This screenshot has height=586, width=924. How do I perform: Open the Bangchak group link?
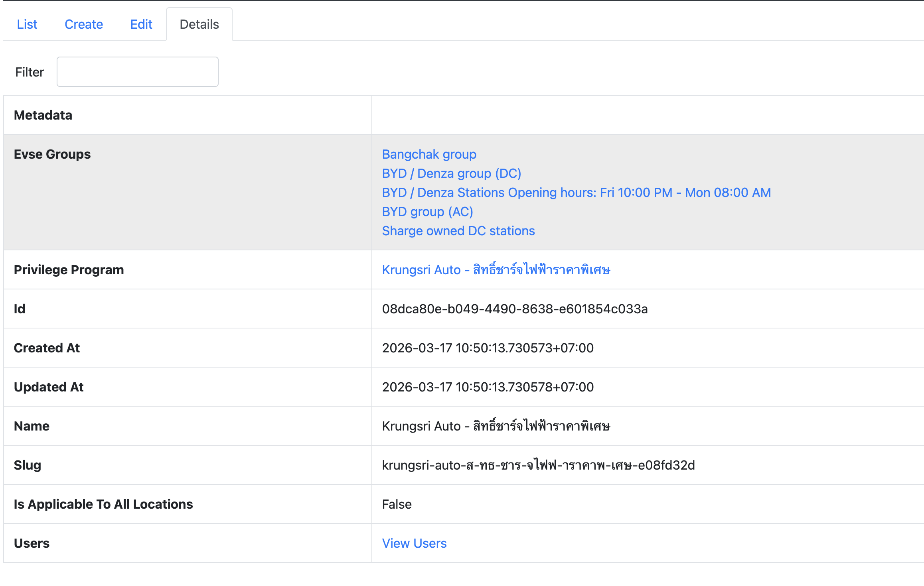click(429, 154)
